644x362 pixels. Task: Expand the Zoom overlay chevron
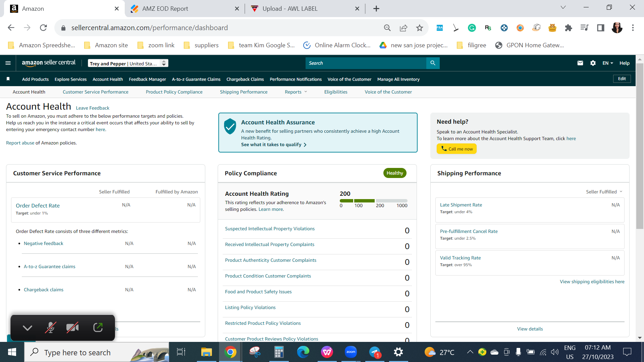(28, 328)
